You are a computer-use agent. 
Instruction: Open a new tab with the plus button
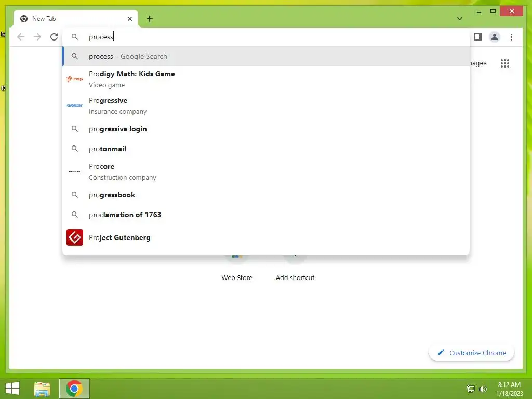click(150, 19)
